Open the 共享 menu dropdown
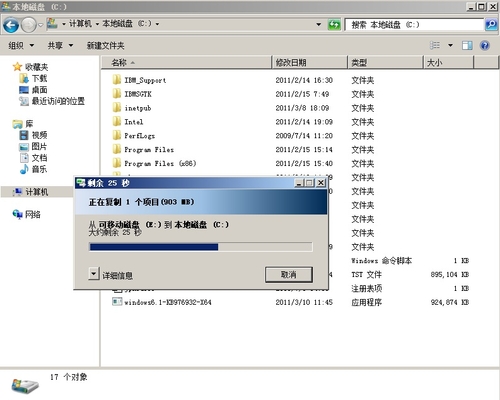Screen dimensions: 500x400 pos(60,45)
